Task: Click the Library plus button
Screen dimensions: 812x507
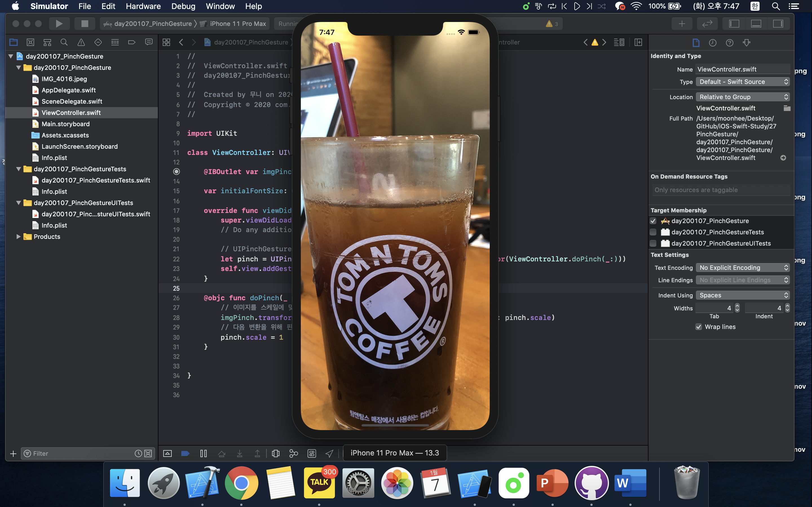Action: point(682,23)
